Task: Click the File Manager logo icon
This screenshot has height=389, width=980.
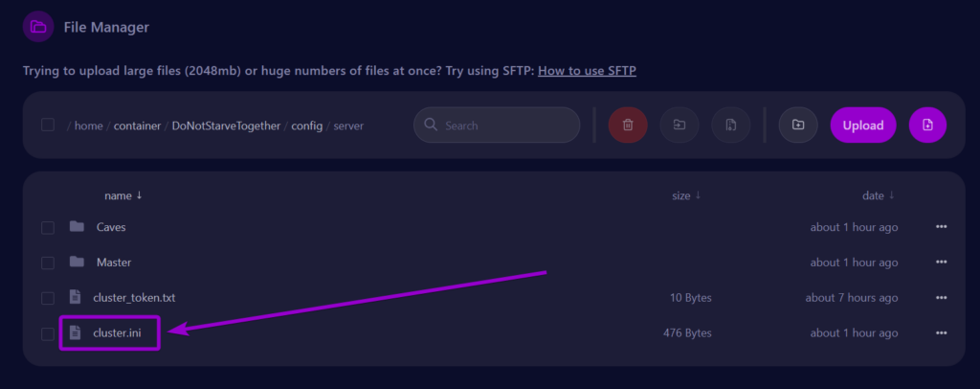Action: (x=38, y=27)
